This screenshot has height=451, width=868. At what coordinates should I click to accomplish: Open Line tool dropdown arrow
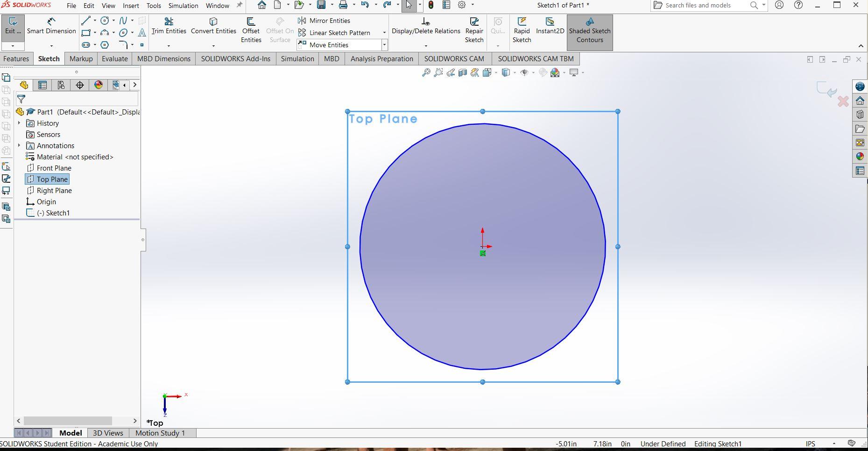coord(95,21)
